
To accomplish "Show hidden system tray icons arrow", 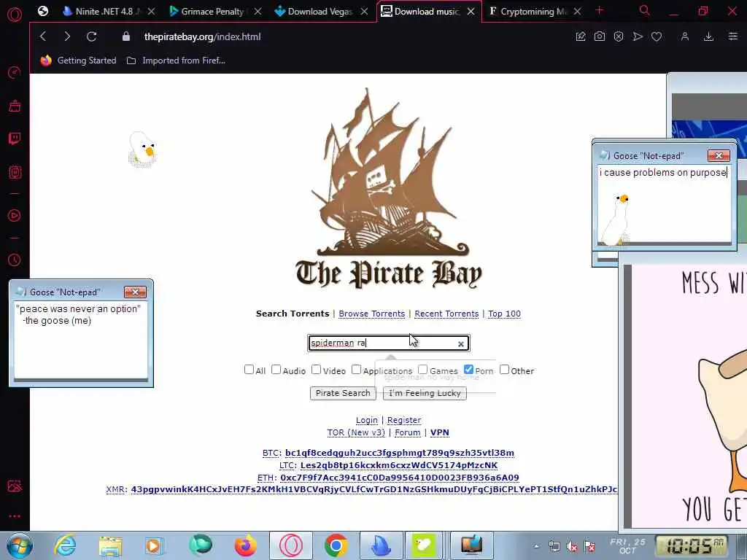I will (536, 547).
